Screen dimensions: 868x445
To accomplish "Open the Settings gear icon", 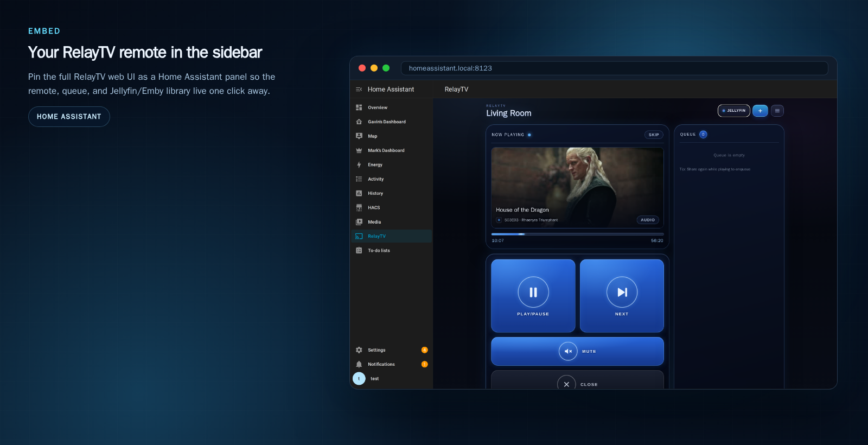I will pos(359,350).
